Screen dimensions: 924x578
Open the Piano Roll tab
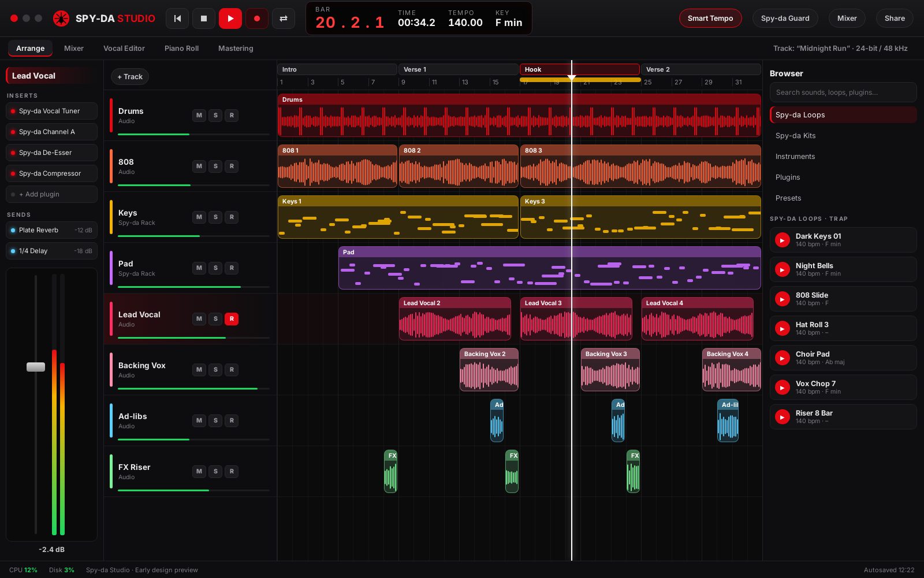point(181,49)
